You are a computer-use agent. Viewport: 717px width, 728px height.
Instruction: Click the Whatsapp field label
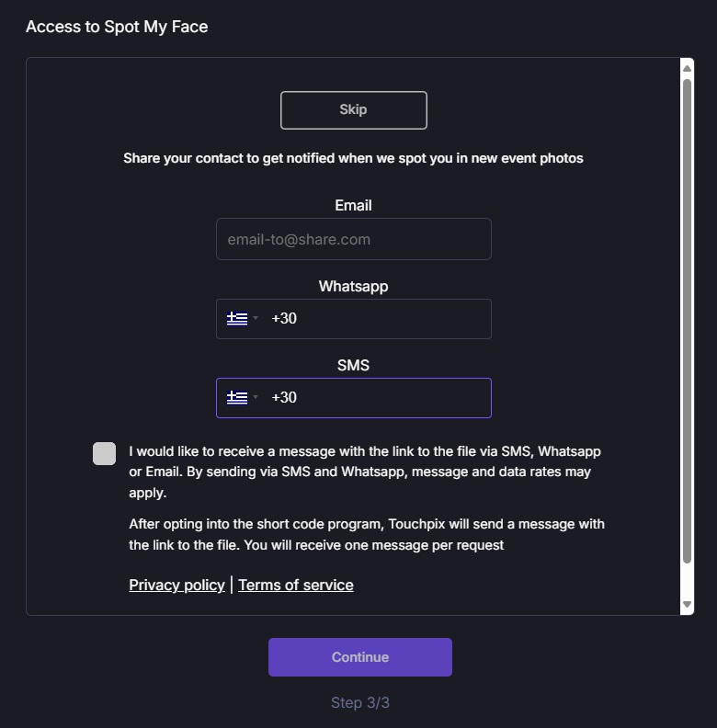353,286
